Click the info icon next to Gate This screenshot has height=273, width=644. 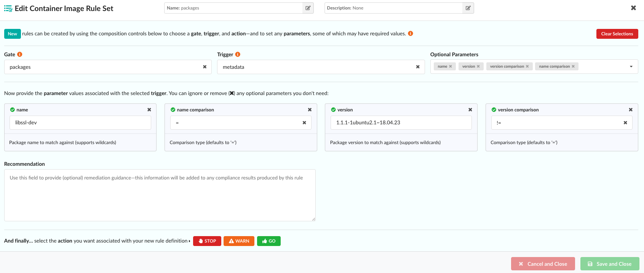click(x=20, y=54)
